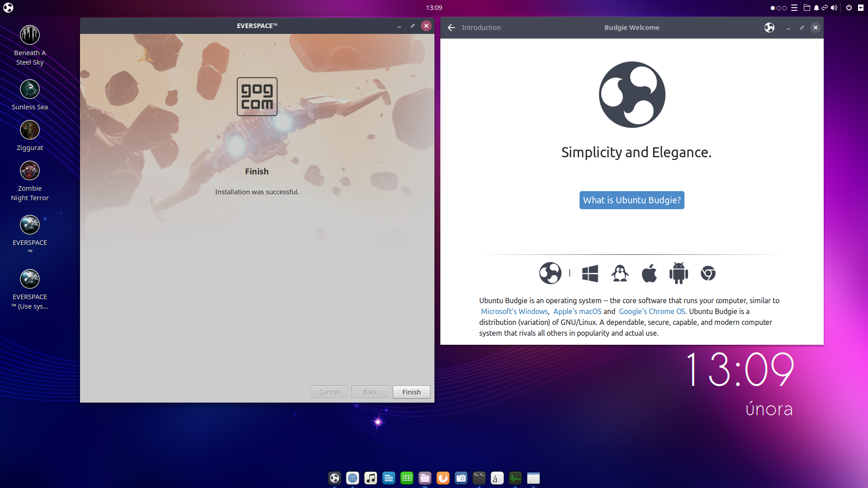The height and width of the screenshot is (488, 868).
Task: Open the volume control in the panel
Action: tap(834, 8)
